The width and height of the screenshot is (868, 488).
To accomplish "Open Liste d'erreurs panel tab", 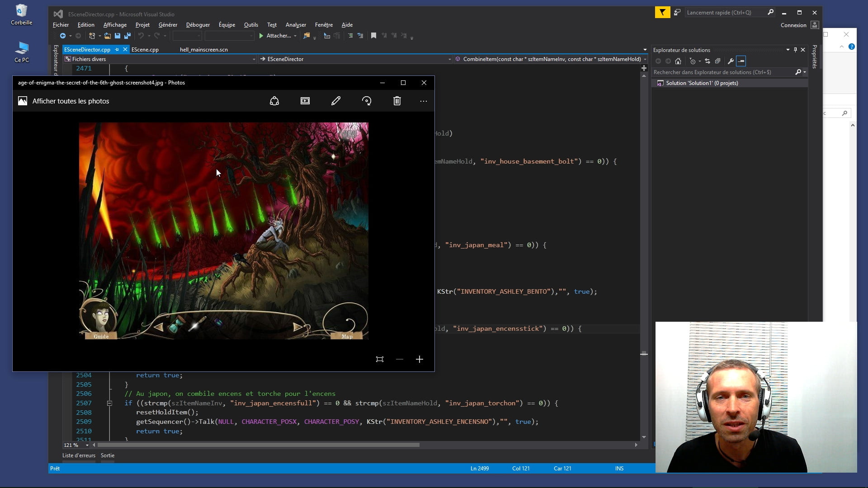I will (x=79, y=455).
